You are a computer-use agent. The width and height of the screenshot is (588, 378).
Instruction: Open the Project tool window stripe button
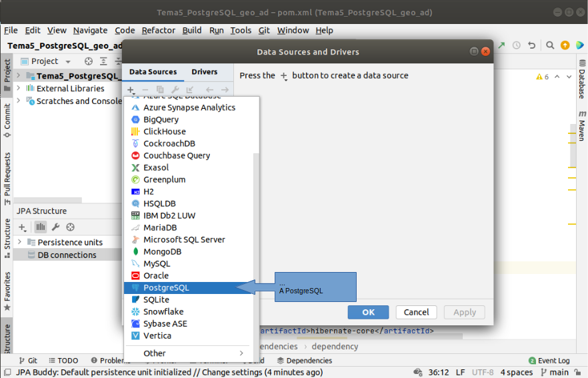tap(7, 76)
